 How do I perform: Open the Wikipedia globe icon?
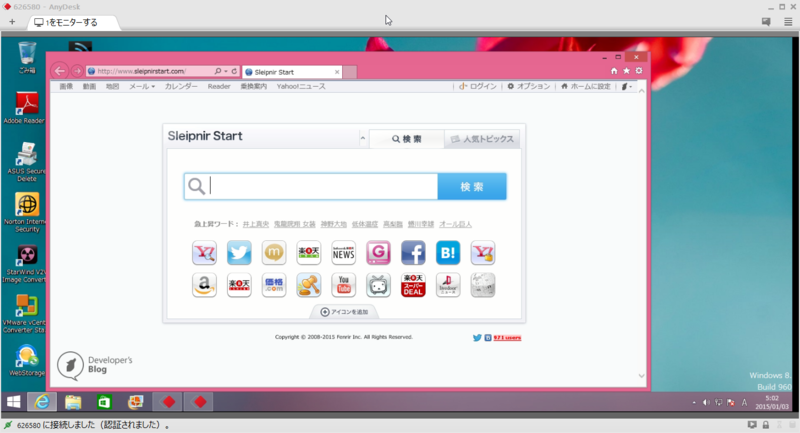483,285
